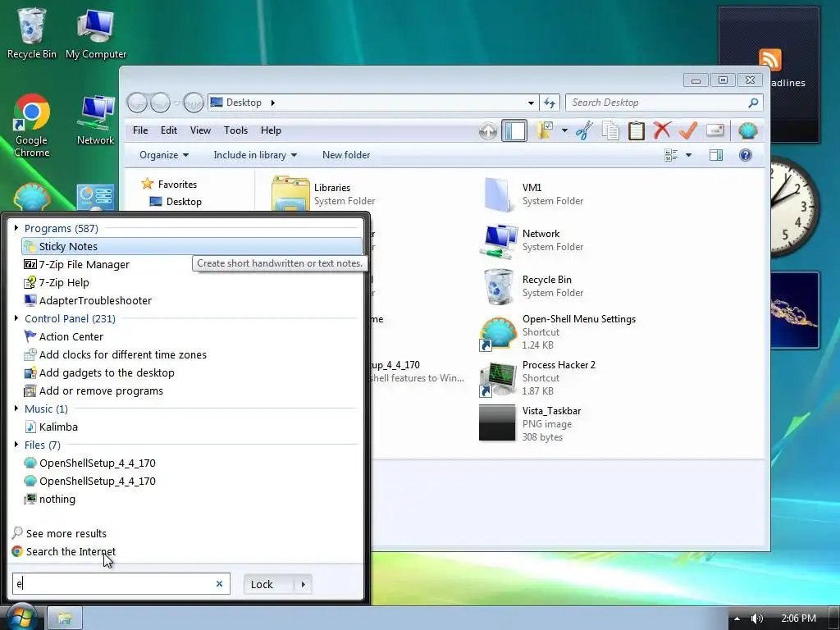Viewport: 840px width, 630px height.
Task: Click the Explorer taskbar button
Action: tap(65, 619)
